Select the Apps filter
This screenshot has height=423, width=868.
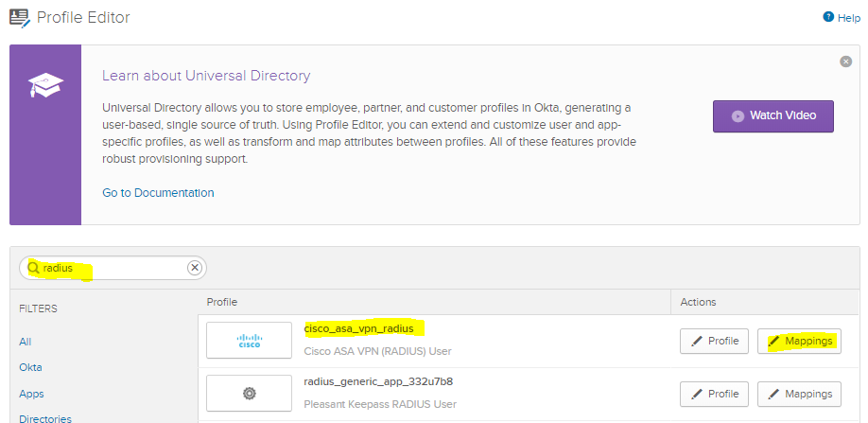tap(31, 394)
